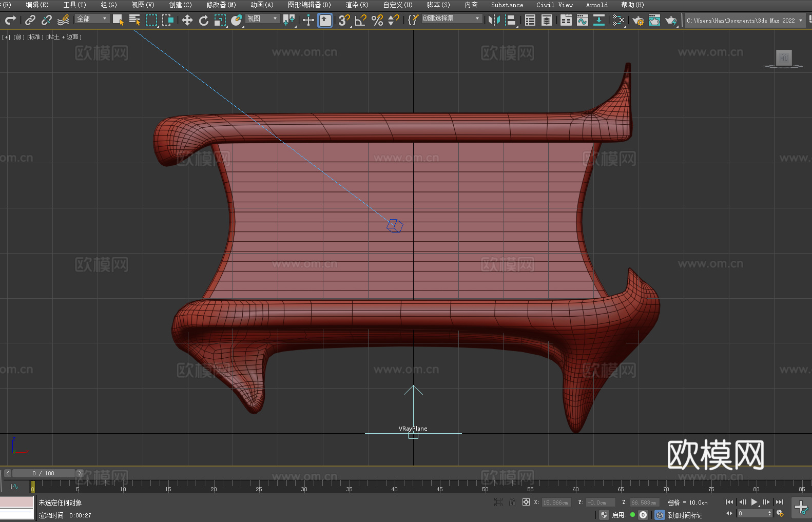Open the Select by Name list icon
Viewport: 812px width, 522px height.
134,20
